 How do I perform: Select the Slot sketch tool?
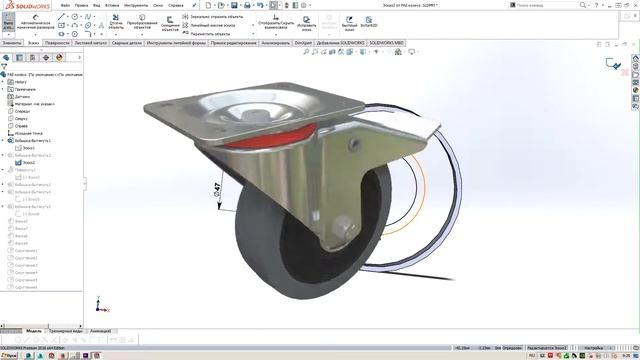tap(61, 34)
